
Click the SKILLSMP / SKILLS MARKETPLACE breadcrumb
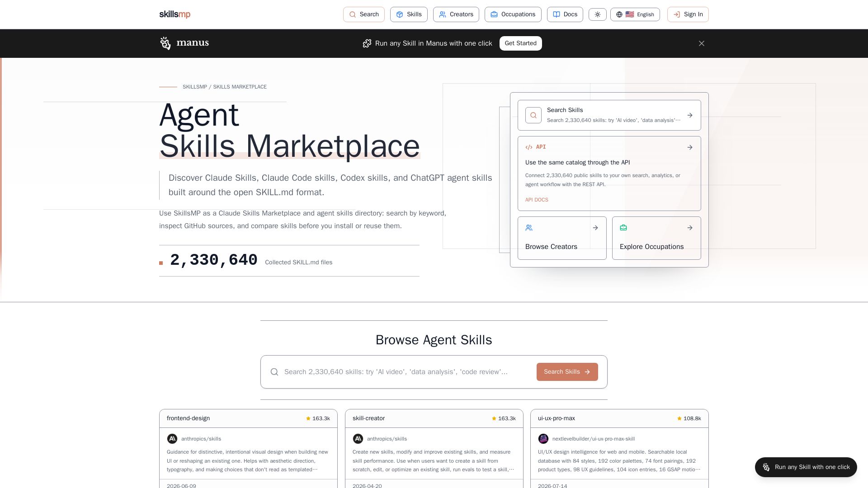tap(225, 87)
